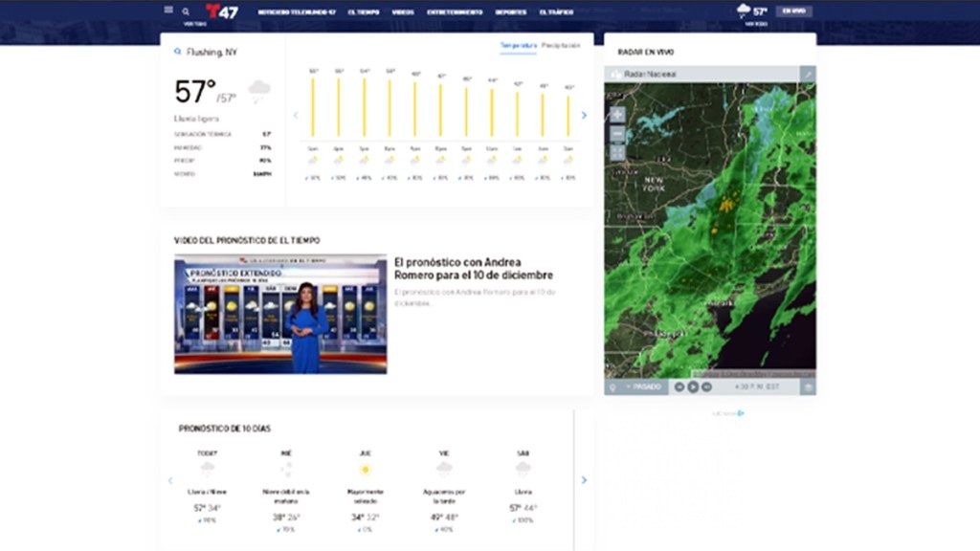The image size is (980, 551).
Task: Click location search icon beside Flushing, NY
Action: coord(177,52)
